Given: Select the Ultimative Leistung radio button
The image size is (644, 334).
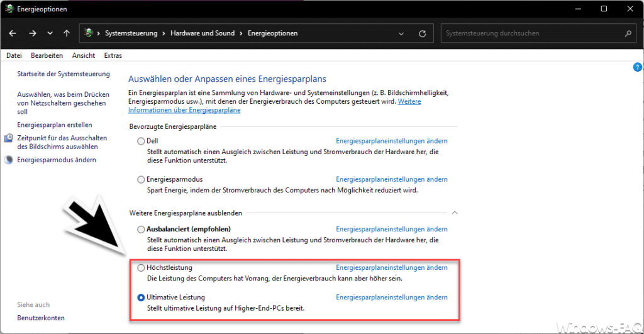Looking at the screenshot, I should click(141, 298).
